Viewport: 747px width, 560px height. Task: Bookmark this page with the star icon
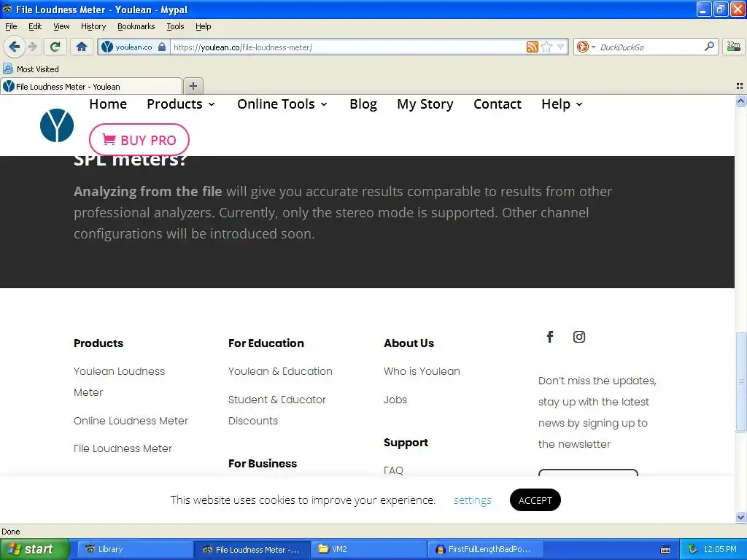[546, 47]
